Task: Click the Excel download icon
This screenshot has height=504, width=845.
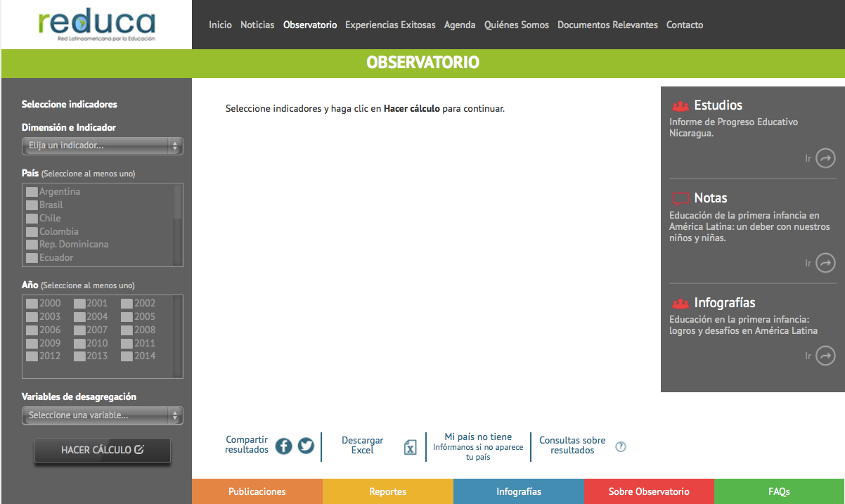Action: (x=411, y=447)
